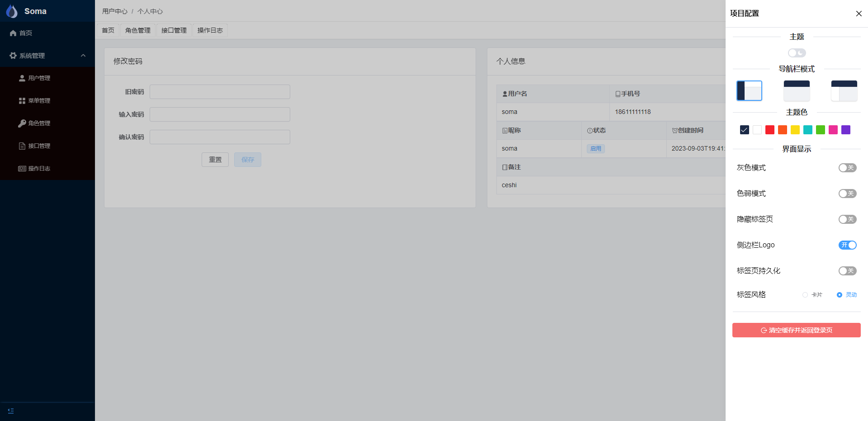Click the home icon in sidebar
The image size is (868, 421).
pyautogui.click(x=13, y=33)
